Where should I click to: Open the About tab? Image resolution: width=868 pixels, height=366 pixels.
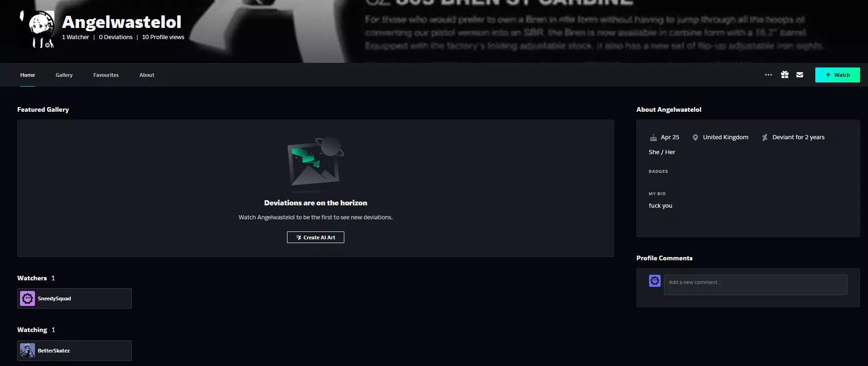tap(147, 75)
